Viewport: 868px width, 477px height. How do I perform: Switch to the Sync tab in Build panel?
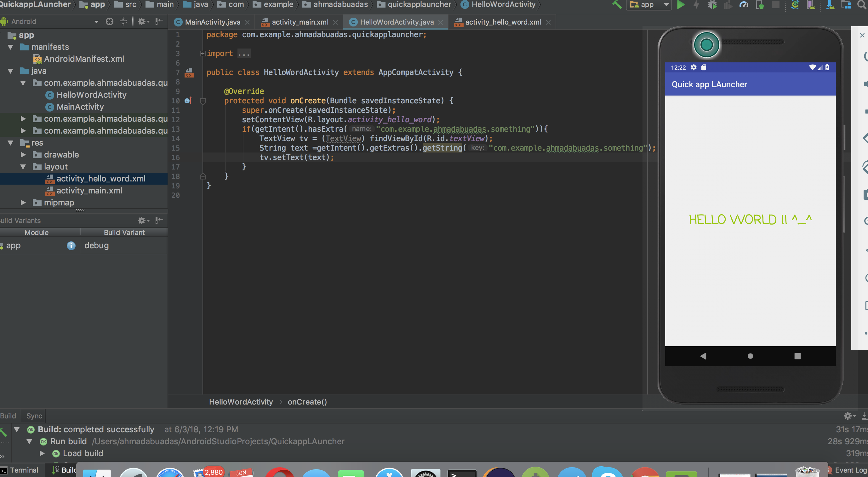click(33, 416)
